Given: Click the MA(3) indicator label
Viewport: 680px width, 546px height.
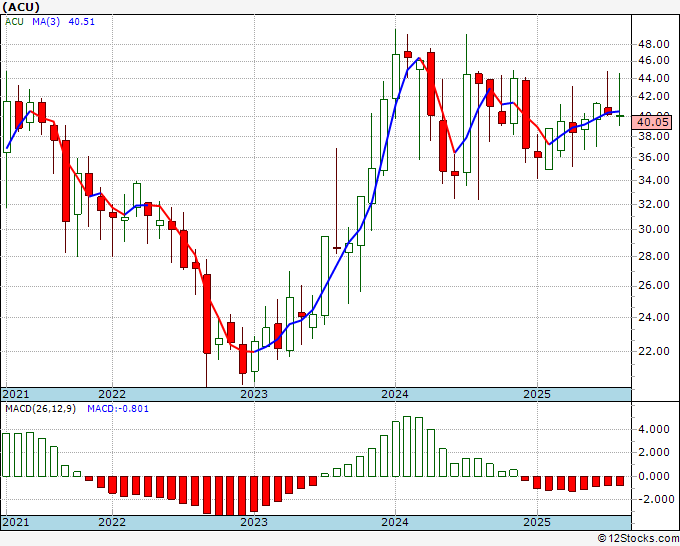Looking at the screenshot, I should [46, 22].
